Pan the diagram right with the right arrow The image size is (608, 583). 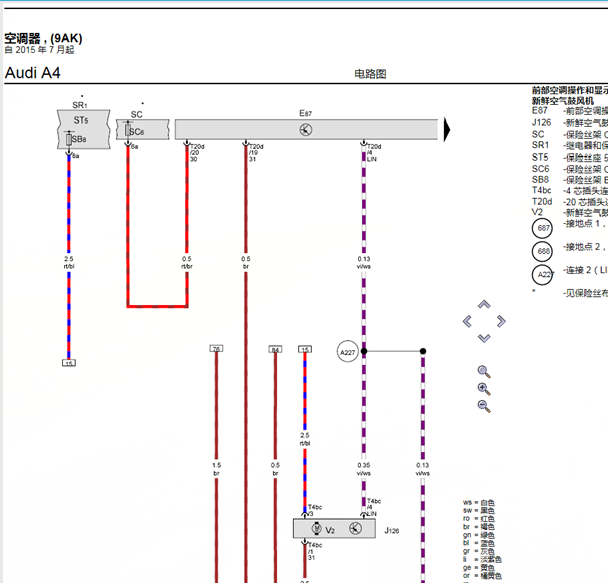(x=501, y=321)
